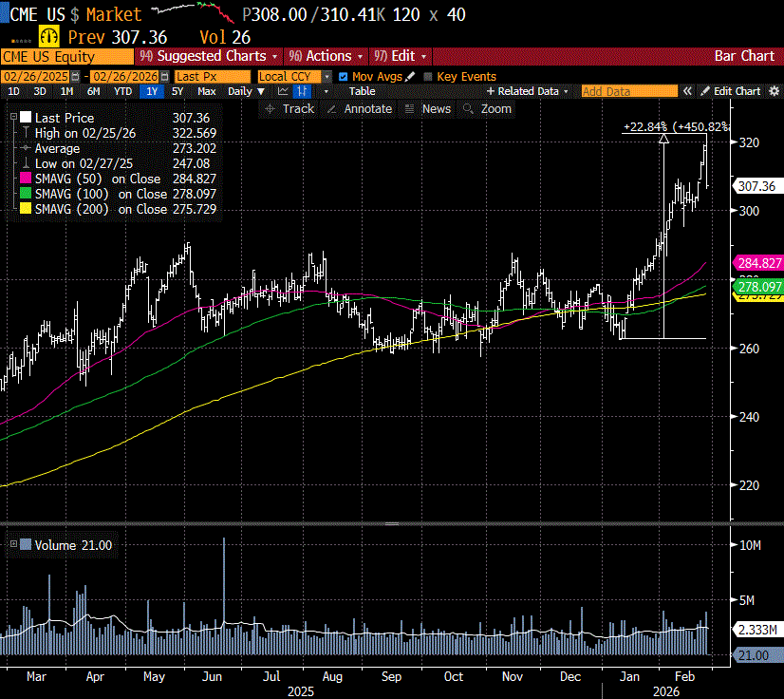The height and width of the screenshot is (699, 784).
Task: Click the 'High on 02/25/26' legend row
Action: click(119, 133)
